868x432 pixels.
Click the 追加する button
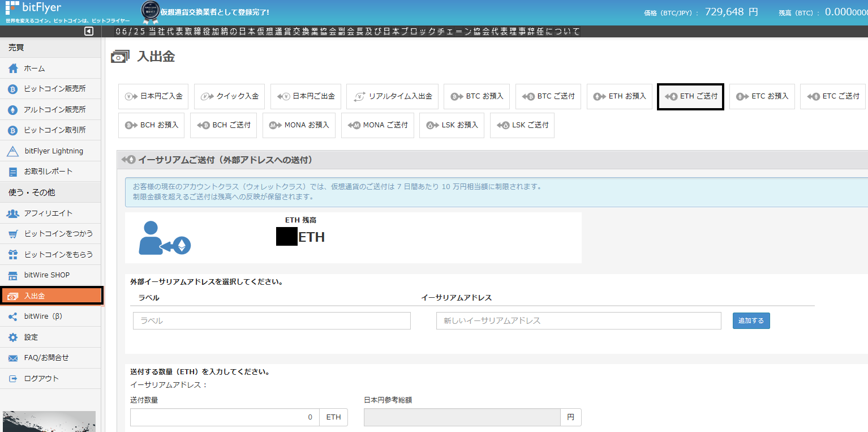(x=751, y=320)
